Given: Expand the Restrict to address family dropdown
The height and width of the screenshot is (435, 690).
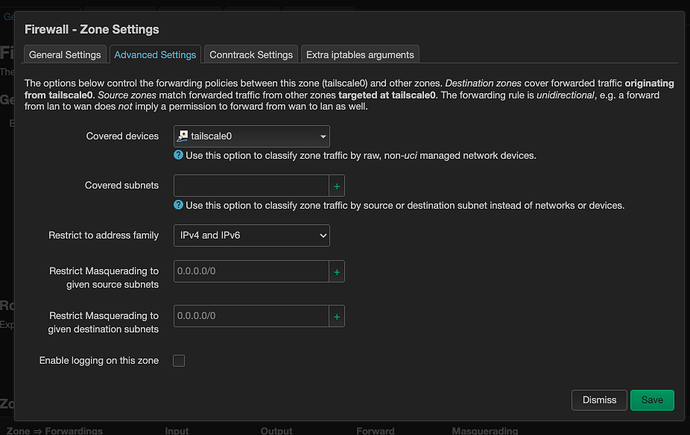Looking at the screenshot, I should (x=251, y=235).
